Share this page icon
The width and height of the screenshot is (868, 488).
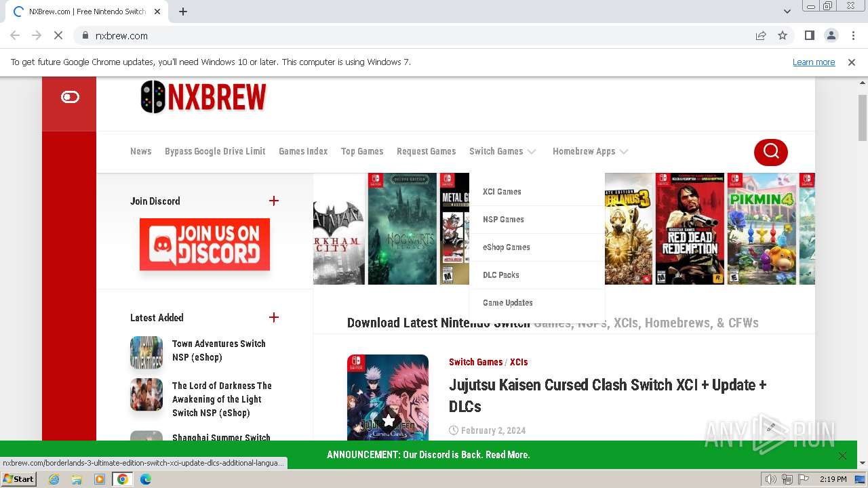click(x=761, y=35)
